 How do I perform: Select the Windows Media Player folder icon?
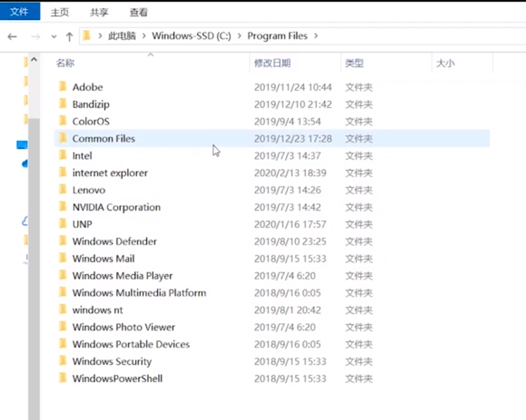pyautogui.click(x=63, y=275)
